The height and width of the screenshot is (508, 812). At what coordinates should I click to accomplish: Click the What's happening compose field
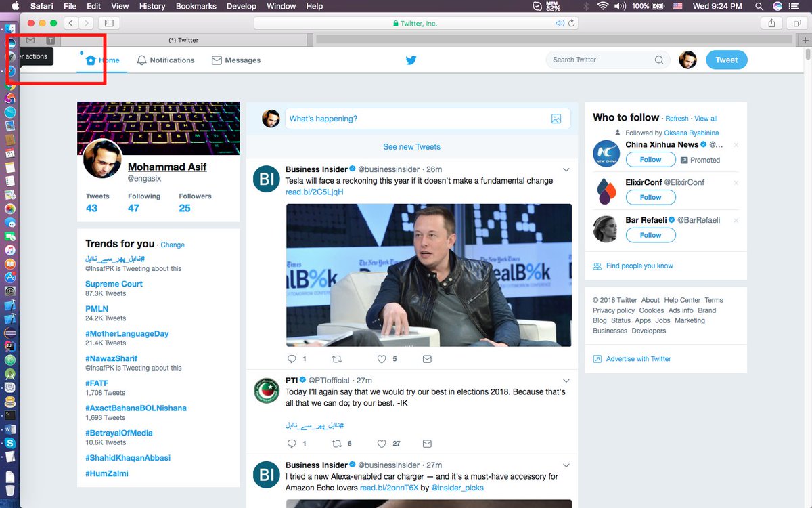click(x=427, y=119)
